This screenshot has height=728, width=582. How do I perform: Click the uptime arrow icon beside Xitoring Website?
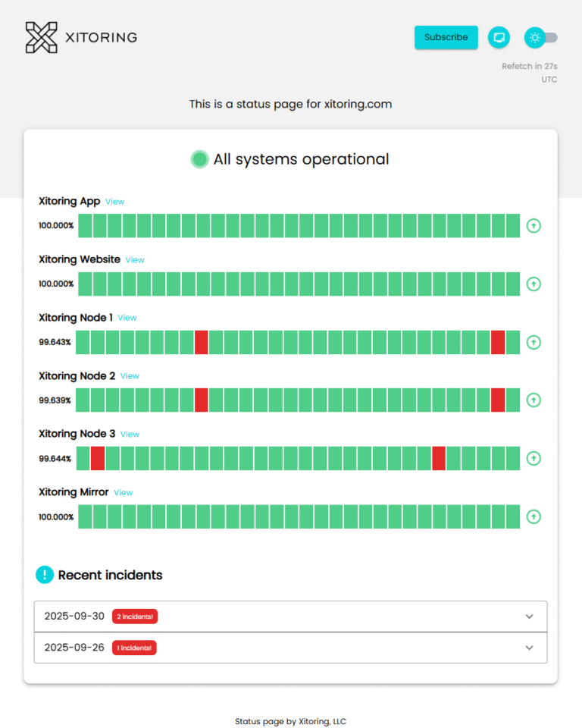coord(533,284)
